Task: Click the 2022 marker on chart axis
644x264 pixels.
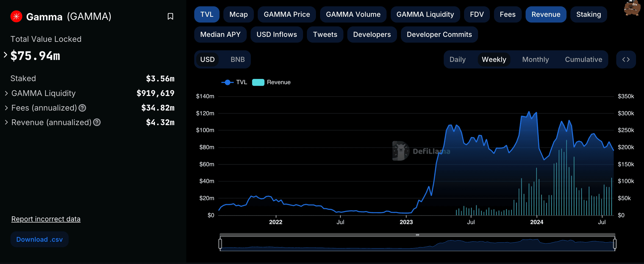Action: (x=276, y=222)
